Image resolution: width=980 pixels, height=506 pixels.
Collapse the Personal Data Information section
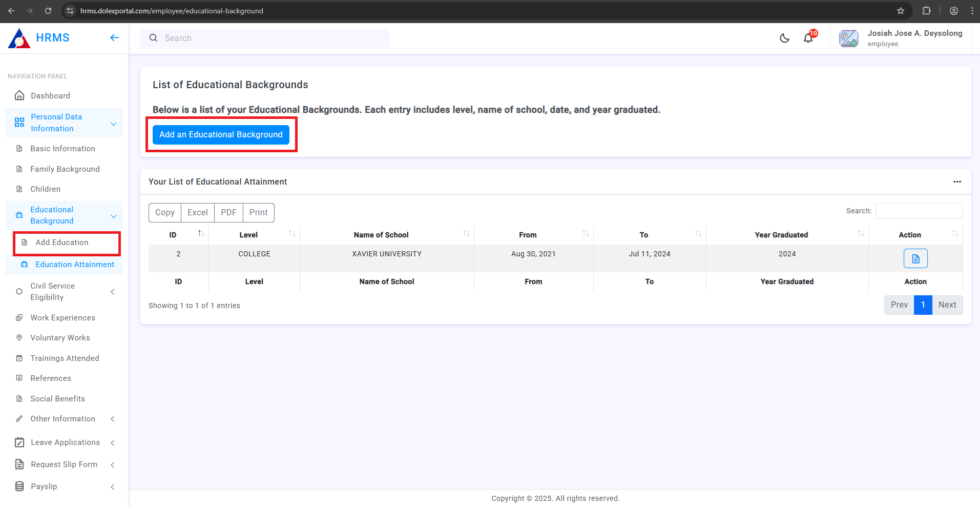pos(114,124)
